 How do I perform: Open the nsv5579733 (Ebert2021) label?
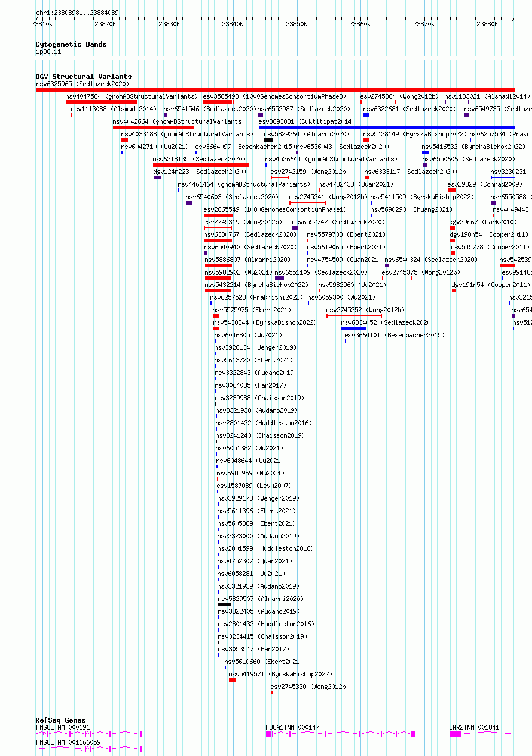347,234
